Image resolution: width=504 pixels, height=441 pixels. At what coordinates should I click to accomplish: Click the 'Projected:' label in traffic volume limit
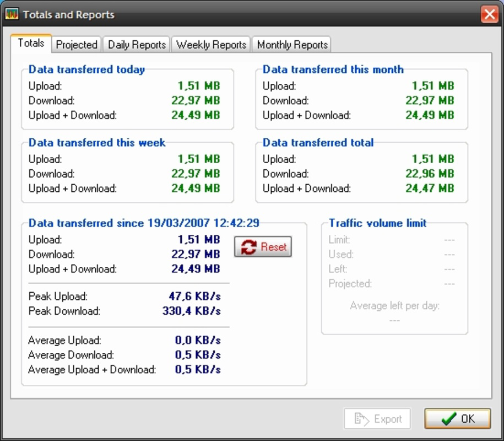[x=350, y=284]
